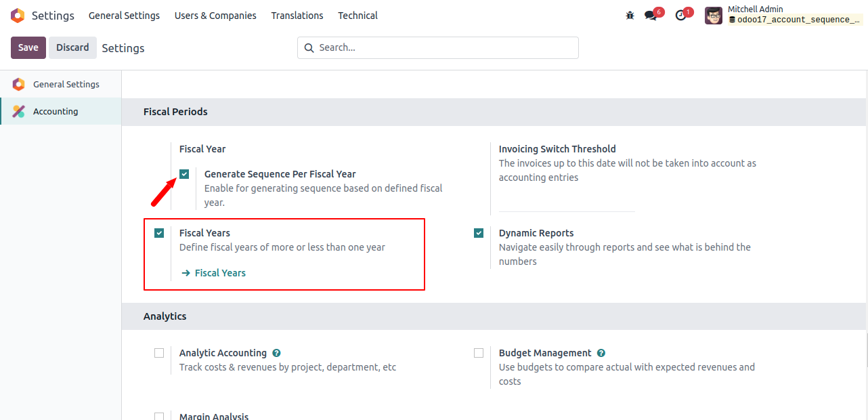
Task: Enable Analytic Accounting checkbox
Action: tap(159, 353)
